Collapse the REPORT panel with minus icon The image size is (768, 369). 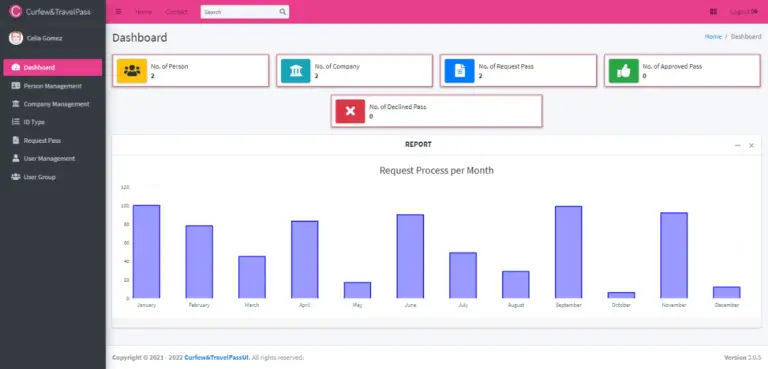pos(737,146)
